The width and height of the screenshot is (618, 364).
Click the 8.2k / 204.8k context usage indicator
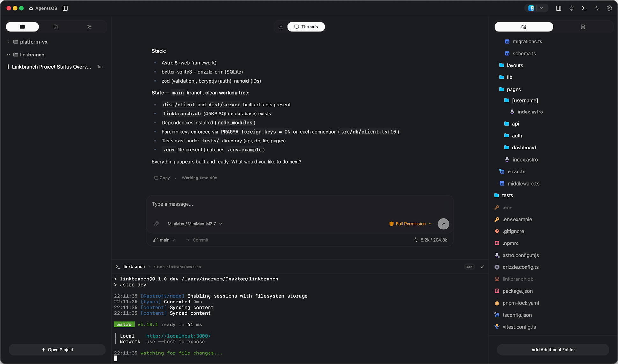pyautogui.click(x=430, y=240)
